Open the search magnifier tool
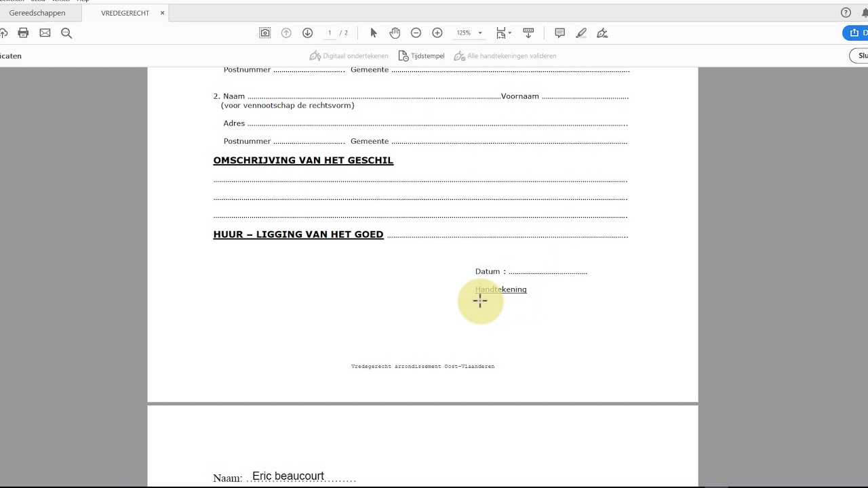The image size is (868, 488). click(66, 33)
